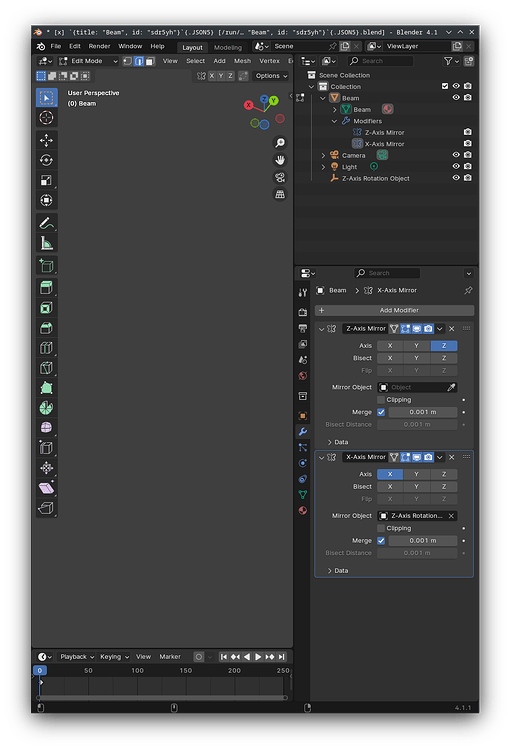Viewport: 510px width, 750px height.
Task: Expand the Camera tree item
Action: coord(323,155)
